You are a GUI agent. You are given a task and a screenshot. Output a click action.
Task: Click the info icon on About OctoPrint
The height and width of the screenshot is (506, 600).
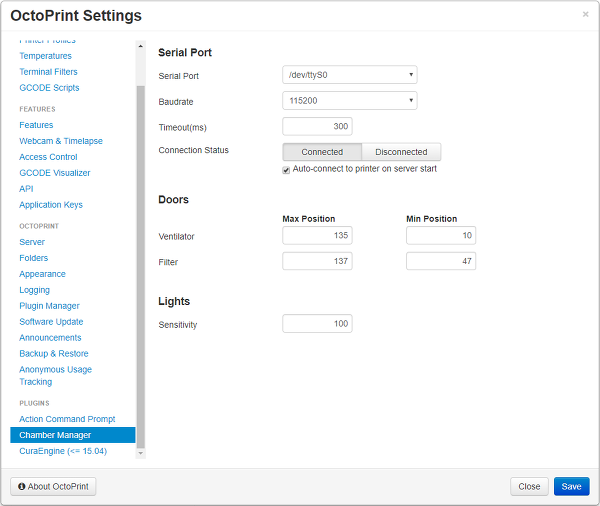tap(22, 486)
